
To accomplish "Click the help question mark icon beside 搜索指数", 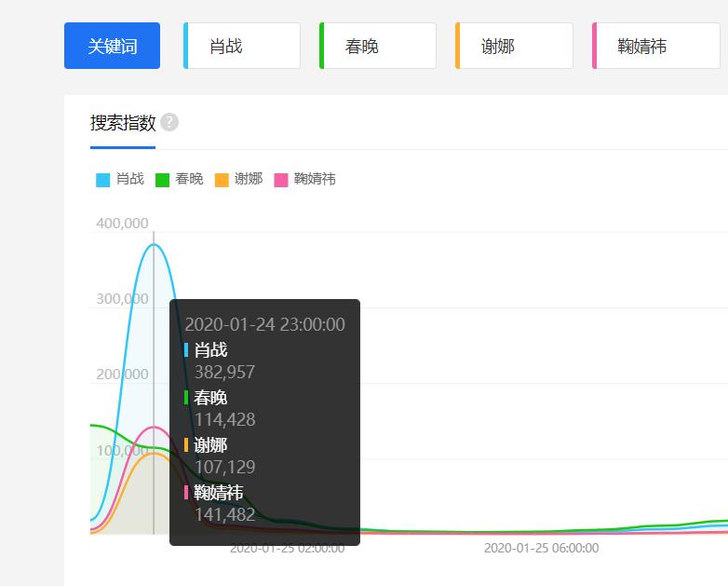I will coord(169,122).
